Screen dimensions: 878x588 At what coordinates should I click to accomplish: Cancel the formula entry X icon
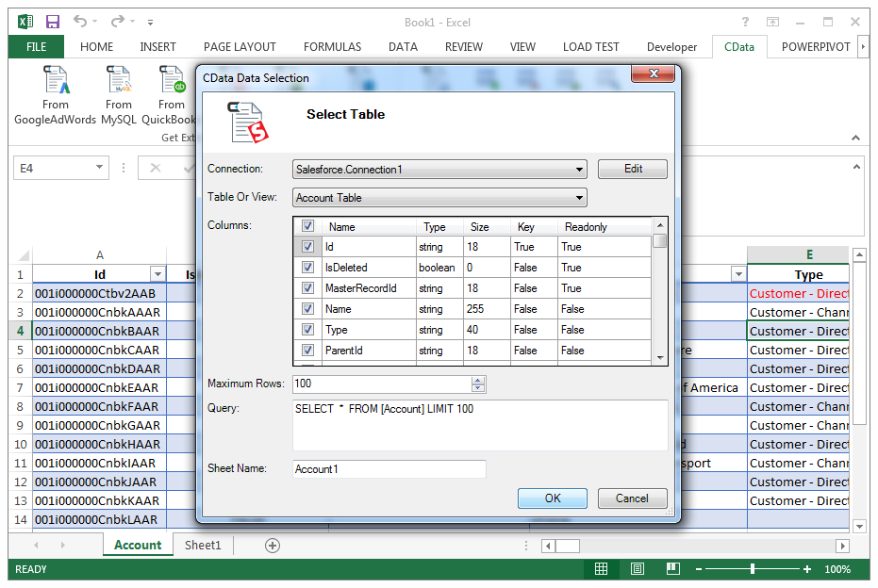tap(156, 168)
